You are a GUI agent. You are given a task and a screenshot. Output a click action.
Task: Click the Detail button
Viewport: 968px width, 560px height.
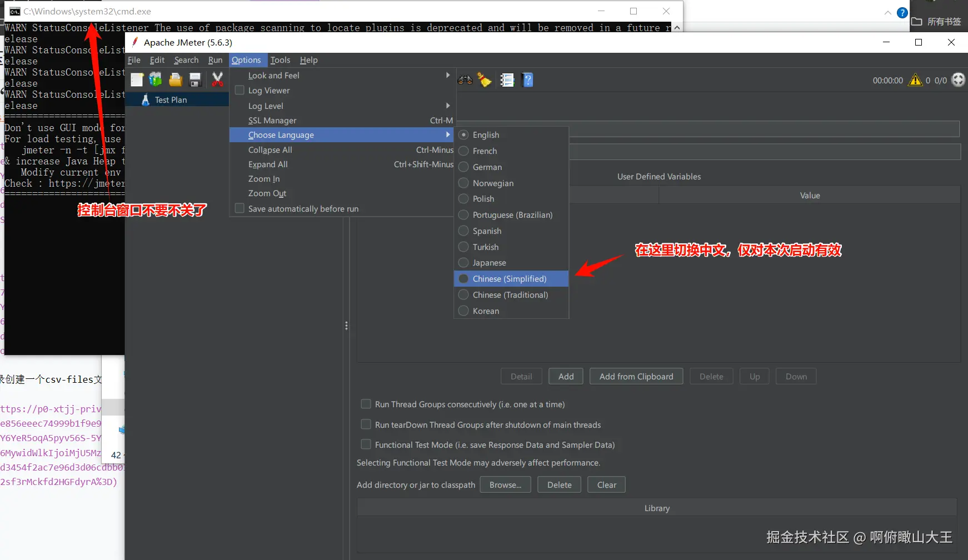point(521,377)
